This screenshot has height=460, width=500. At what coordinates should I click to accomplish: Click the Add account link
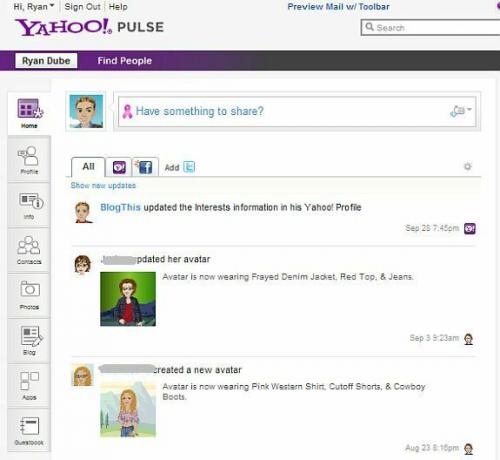(x=172, y=168)
